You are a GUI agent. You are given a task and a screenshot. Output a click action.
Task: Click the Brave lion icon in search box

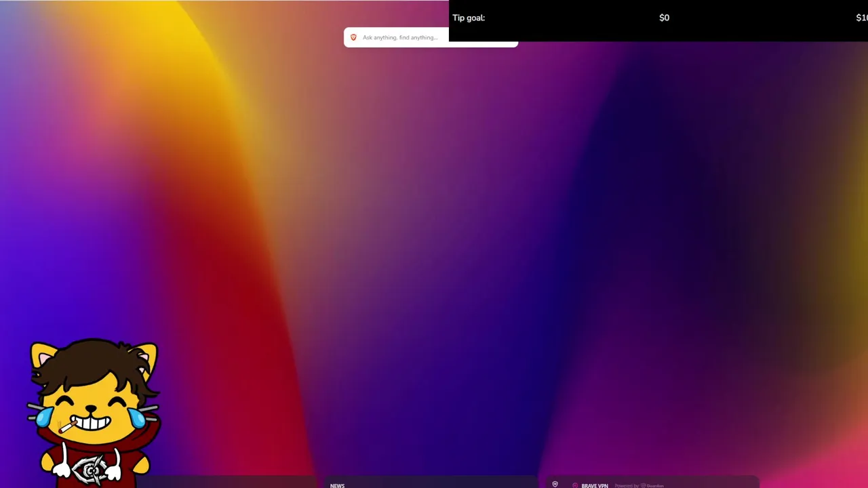[x=353, y=37]
